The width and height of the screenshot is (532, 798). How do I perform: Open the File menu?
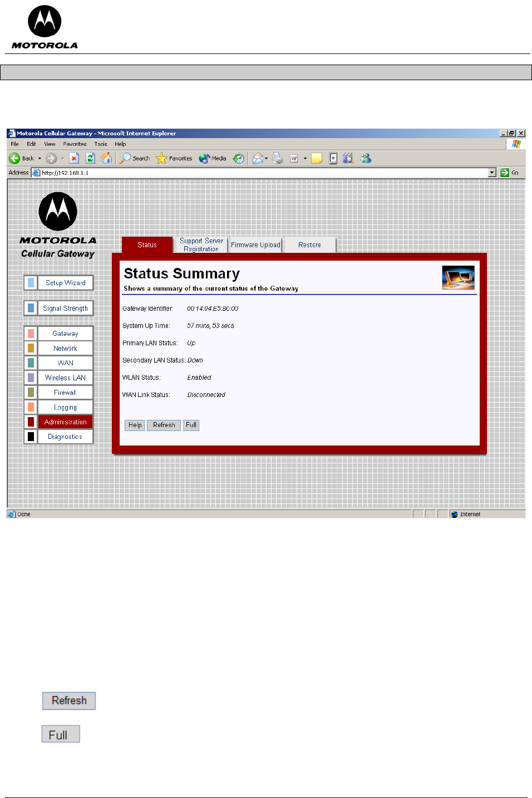point(14,144)
